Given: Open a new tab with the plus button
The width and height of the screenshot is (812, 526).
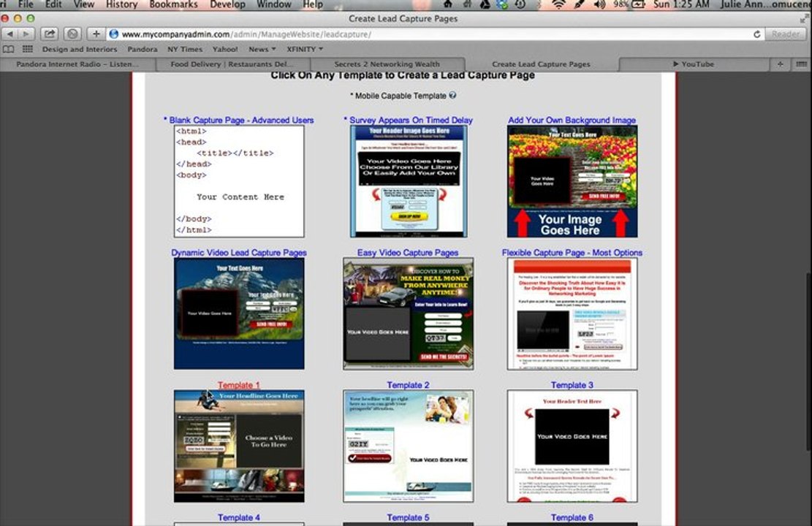Looking at the screenshot, I should (780, 64).
